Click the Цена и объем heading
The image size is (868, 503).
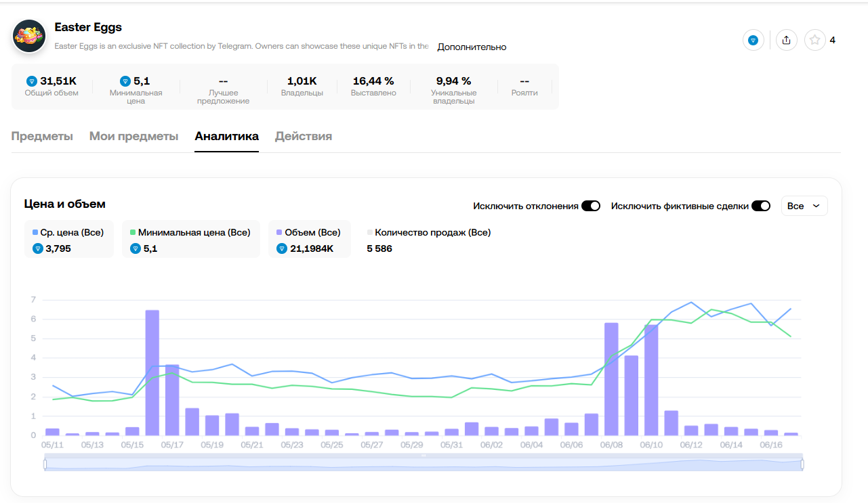coord(65,204)
